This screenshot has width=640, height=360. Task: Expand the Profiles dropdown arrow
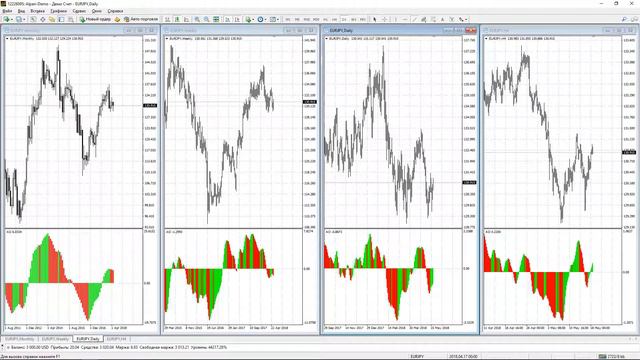25,19
